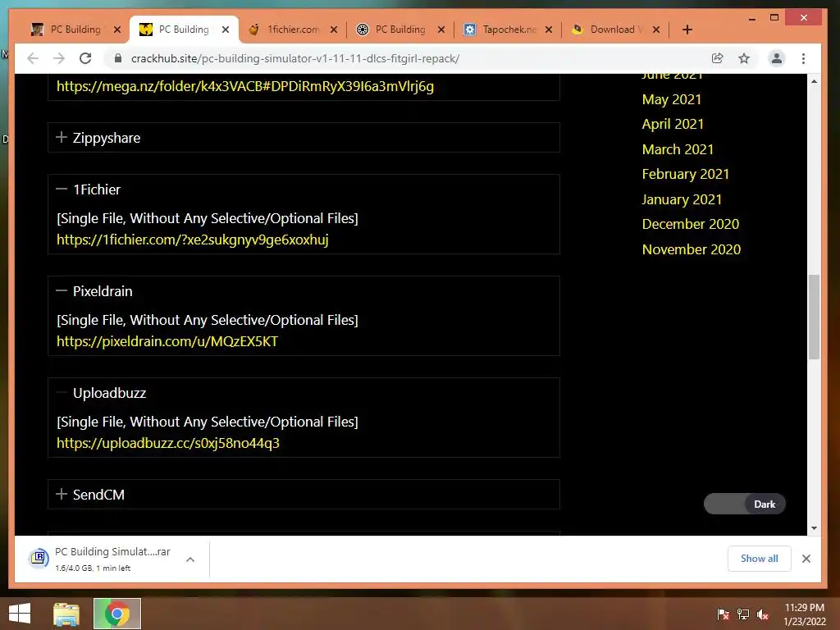840x630 pixels.
Task: Click the taskbar clock showing 11:29 PM
Action: tap(805, 614)
